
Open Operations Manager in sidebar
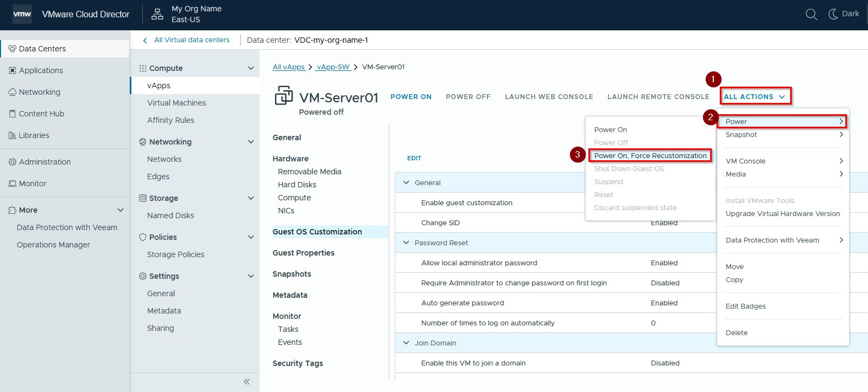(x=53, y=245)
